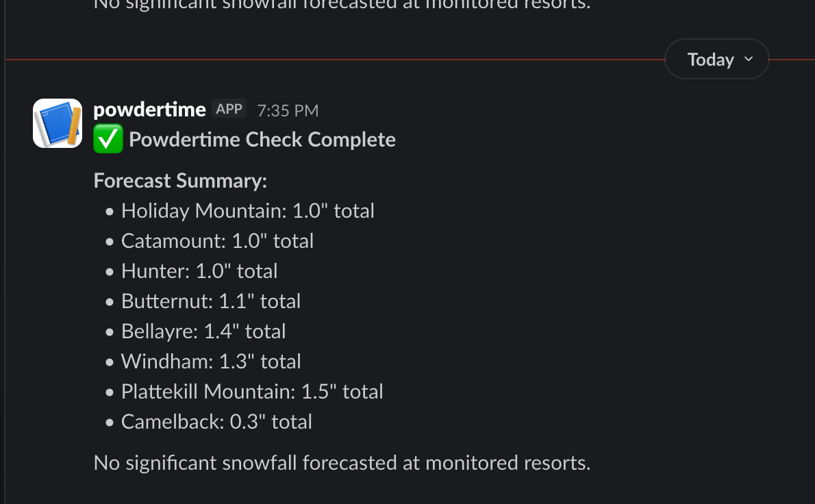The height and width of the screenshot is (504, 815).
Task: Click the bullet beside Plattekill Mountain
Action: coord(110,392)
